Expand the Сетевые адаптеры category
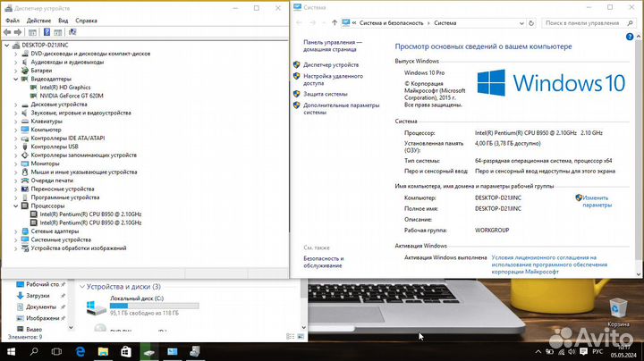Image resolution: width=644 pixels, height=361 pixels. (16, 231)
